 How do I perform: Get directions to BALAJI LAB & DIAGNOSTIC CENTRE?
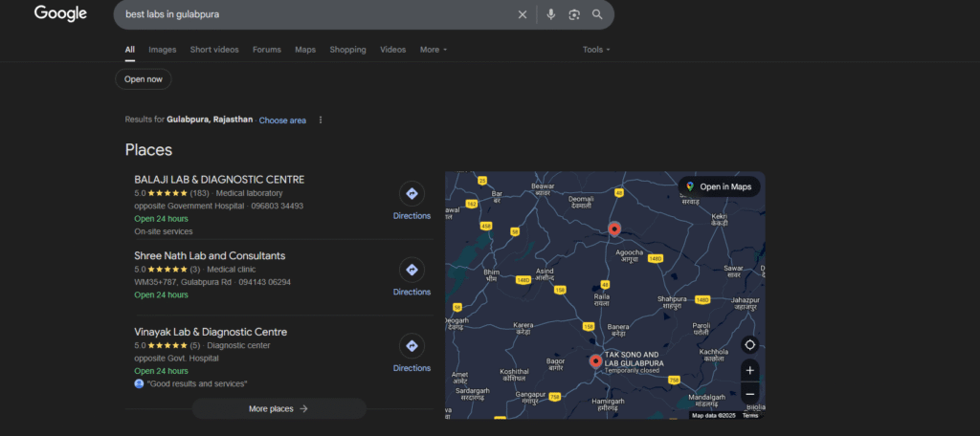click(412, 194)
